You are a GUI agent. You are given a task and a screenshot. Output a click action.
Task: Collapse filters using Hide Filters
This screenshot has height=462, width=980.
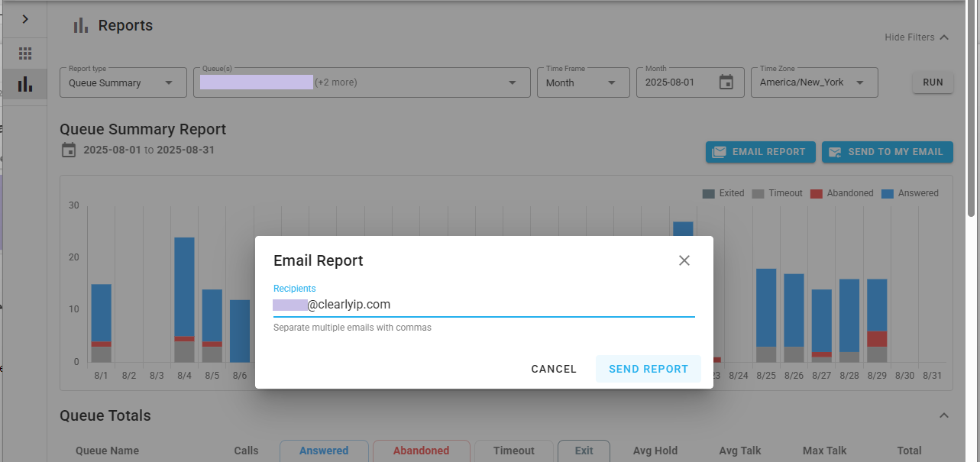coord(916,37)
